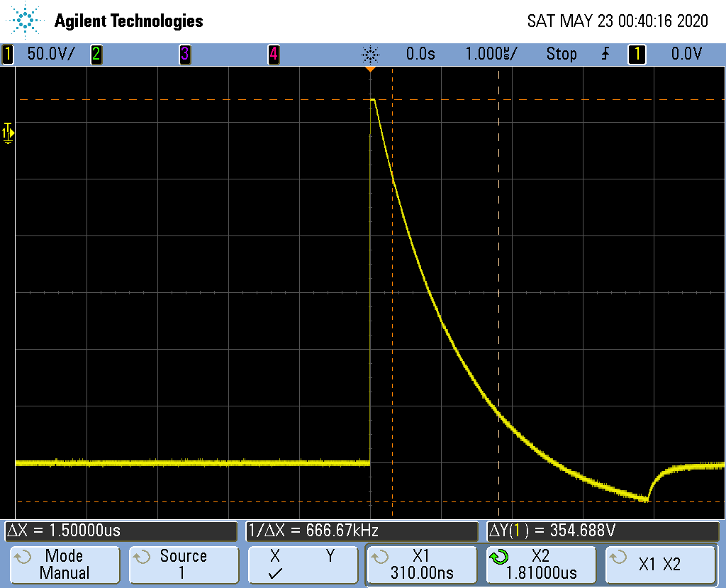Open the cursor Mode Manual softkey

64,565
